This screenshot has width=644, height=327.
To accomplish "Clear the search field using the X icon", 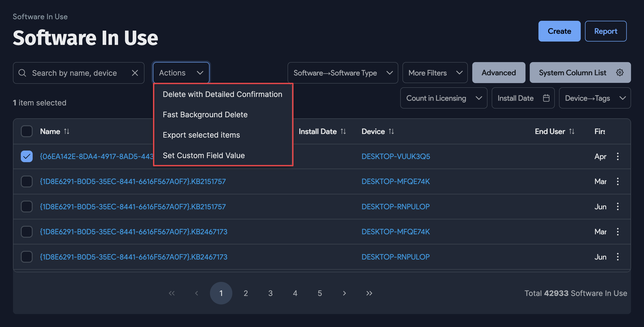I will [x=135, y=73].
